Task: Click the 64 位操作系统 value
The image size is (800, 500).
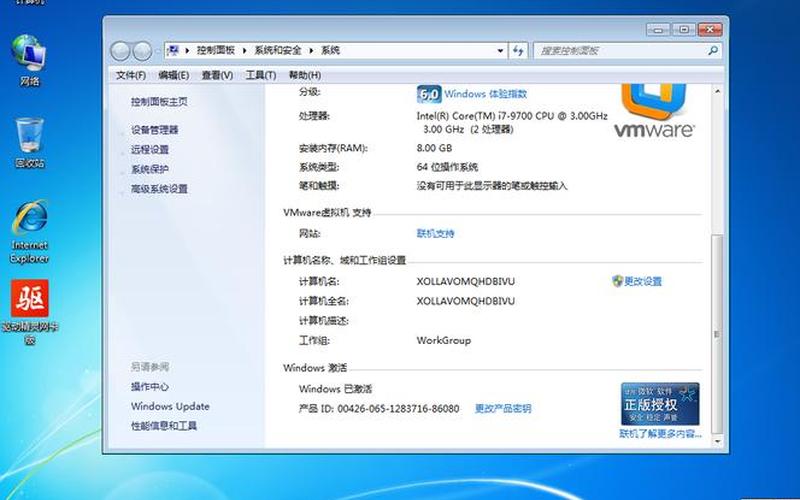Action: pyautogui.click(x=447, y=167)
